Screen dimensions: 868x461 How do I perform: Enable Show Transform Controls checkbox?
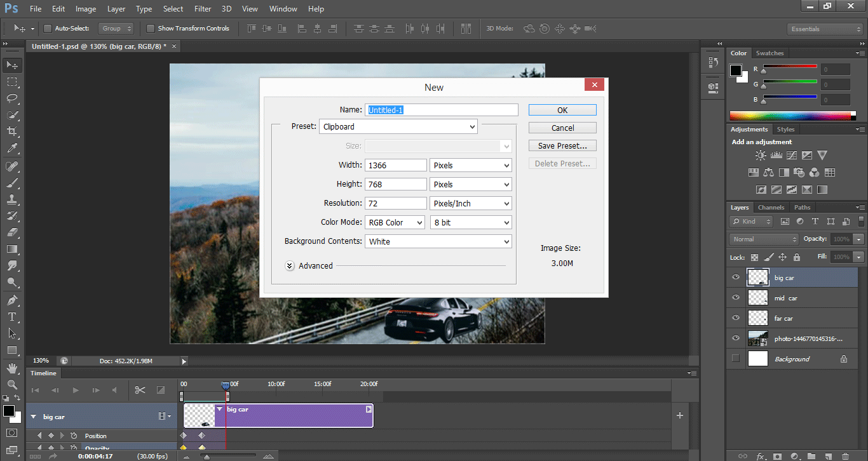click(x=151, y=29)
